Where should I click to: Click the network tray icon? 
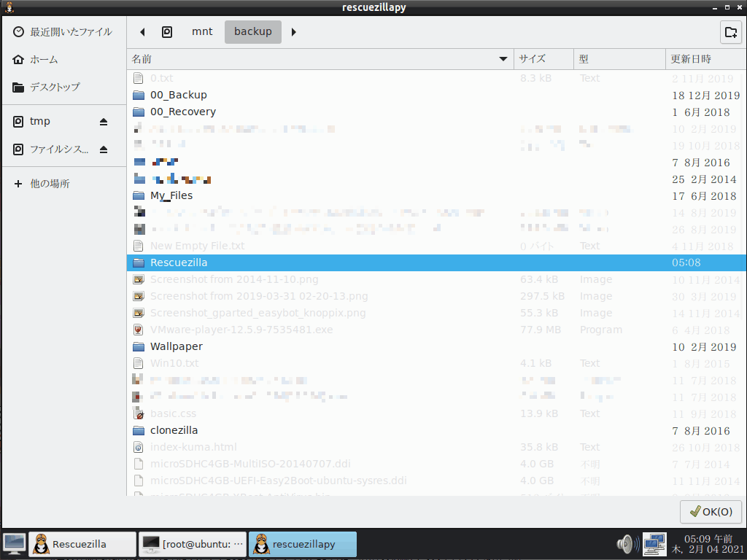click(x=654, y=544)
